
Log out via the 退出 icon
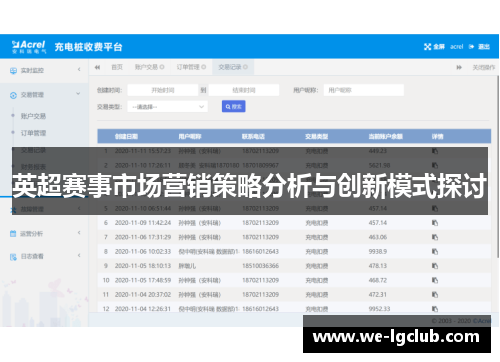pyautogui.click(x=471, y=47)
